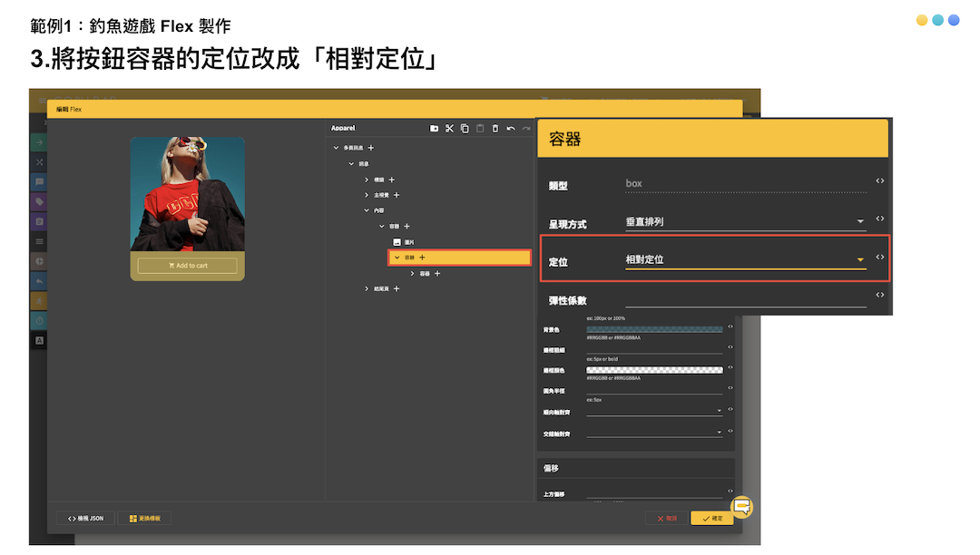980x555 pixels.
Task: Click the image icon beside 圖片
Action: [397, 242]
